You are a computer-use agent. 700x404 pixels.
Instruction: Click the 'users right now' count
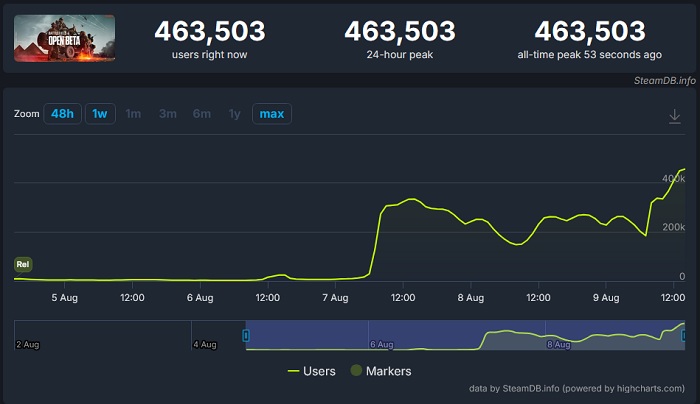210,32
